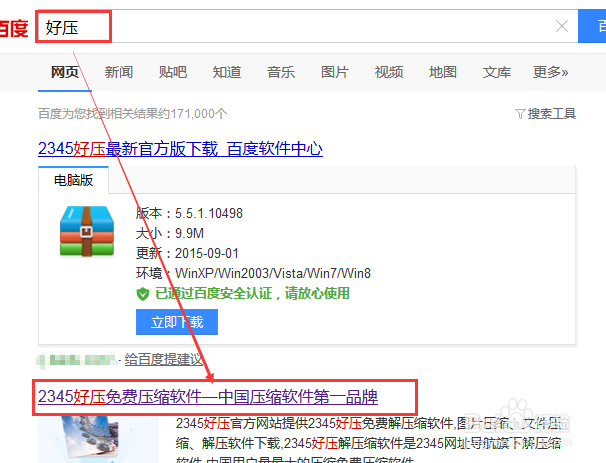Expand the 更多» menu
The image size is (606, 463).
550,72
